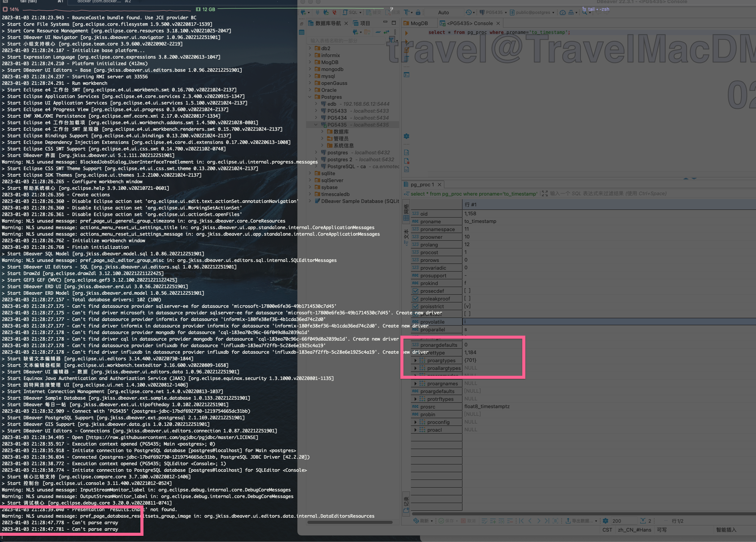Viewport: 756px width, 542px height.
Task: Click the next row arrow icon
Action: 539,521
